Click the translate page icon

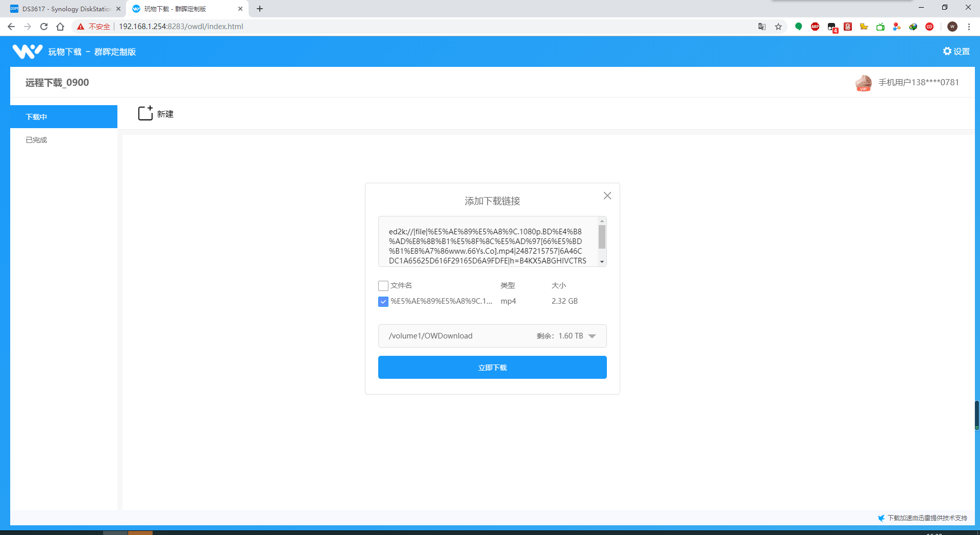762,27
